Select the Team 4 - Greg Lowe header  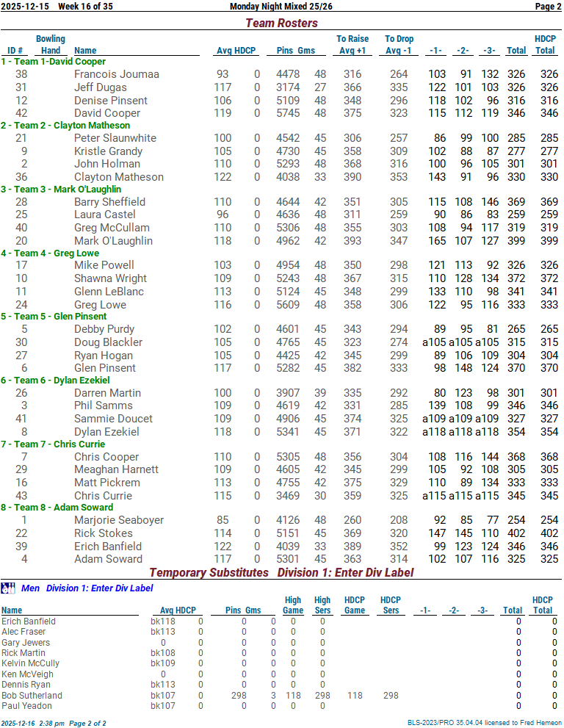[50, 253]
